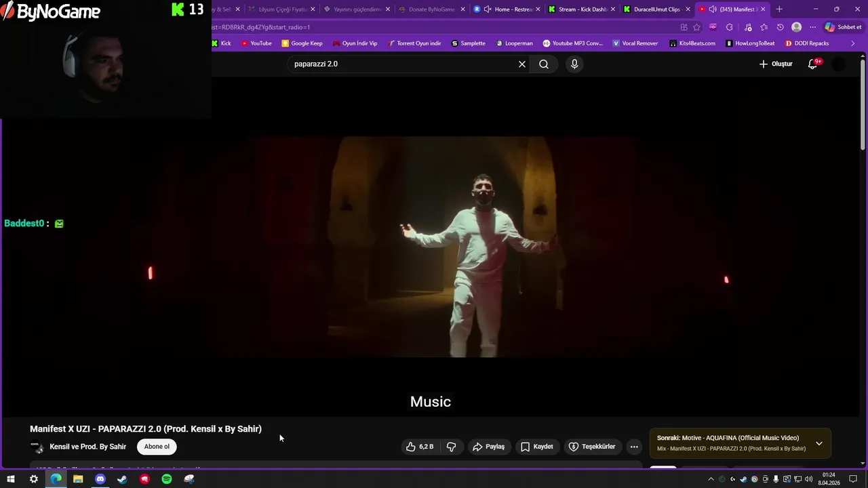The width and height of the screenshot is (868, 488).
Task: Save video using Kaydet button
Action: coord(537,447)
